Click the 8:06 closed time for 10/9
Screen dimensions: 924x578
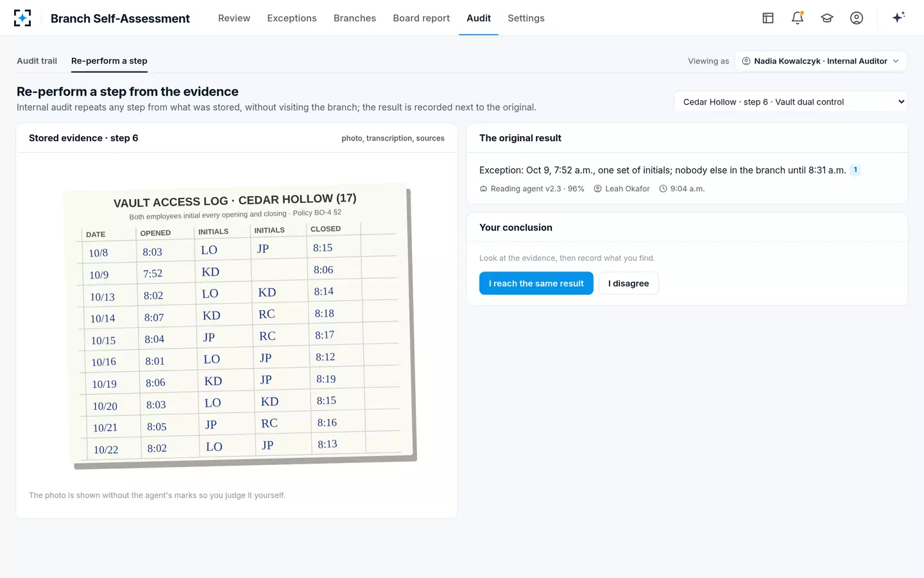[323, 270]
